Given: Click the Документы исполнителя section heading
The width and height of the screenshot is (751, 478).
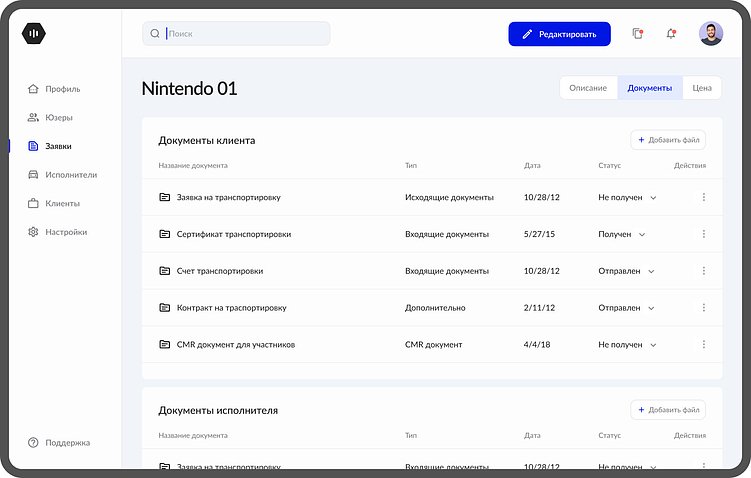Looking at the screenshot, I should (x=218, y=411).
